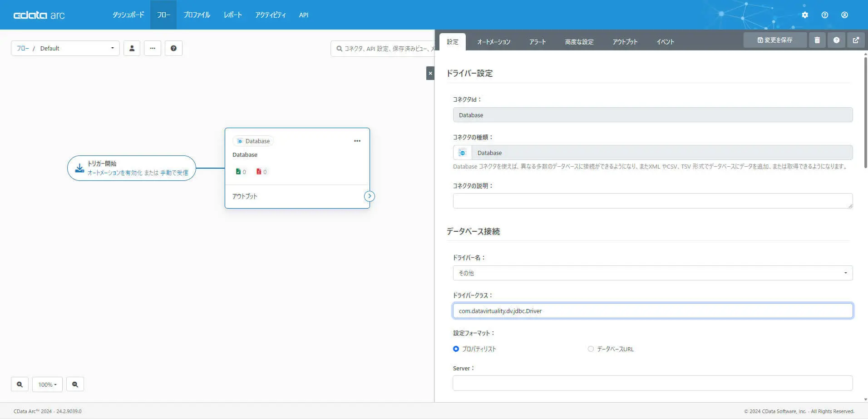Click the red error file counter icon
The image size is (868, 419).
tap(259, 172)
